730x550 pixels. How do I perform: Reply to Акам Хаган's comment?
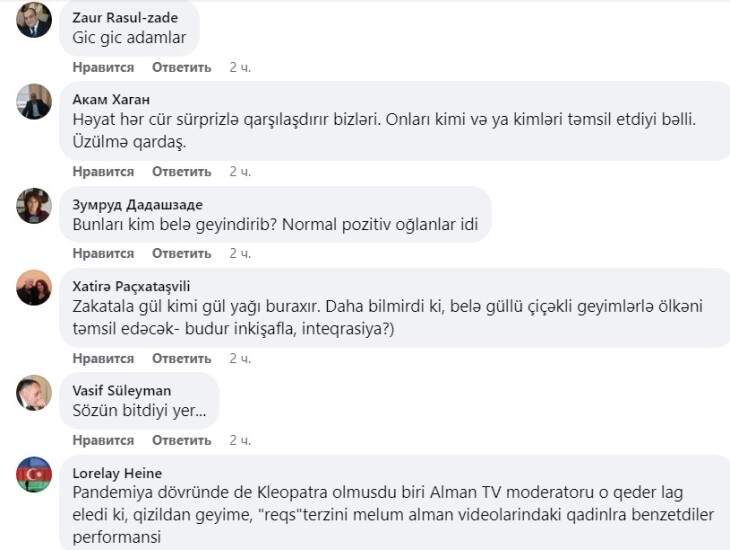point(181,172)
